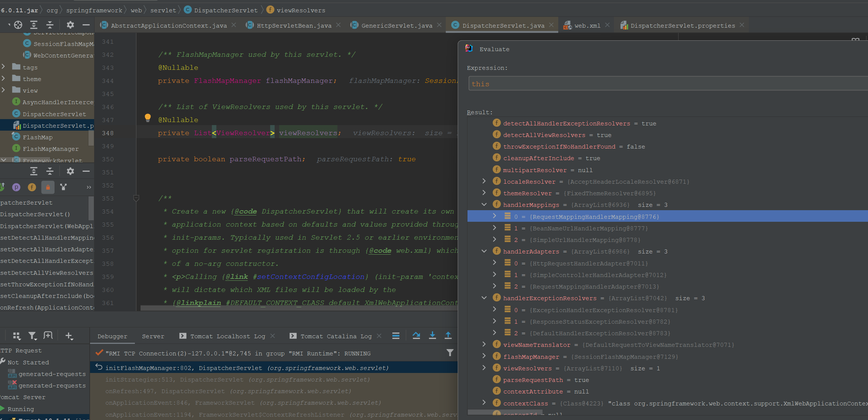Click the filter frames funnel icon
Screen dimensions: 868x420
point(450,353)
